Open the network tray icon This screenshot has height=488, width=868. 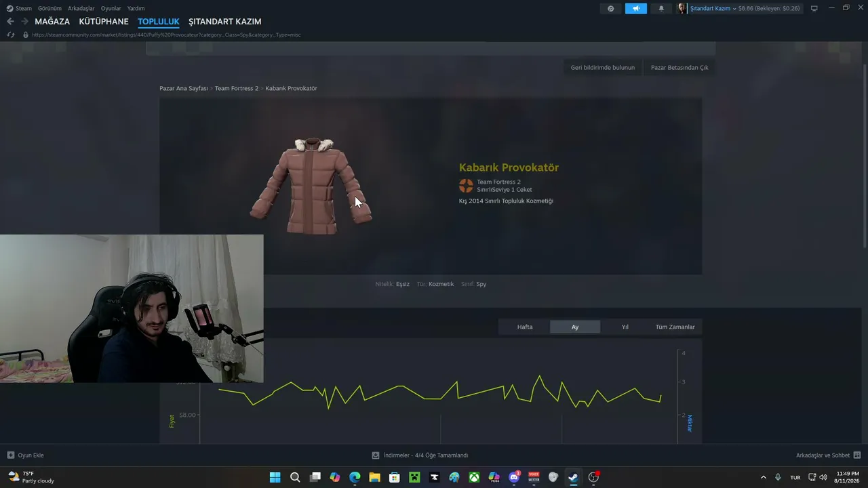pos(812,477)
